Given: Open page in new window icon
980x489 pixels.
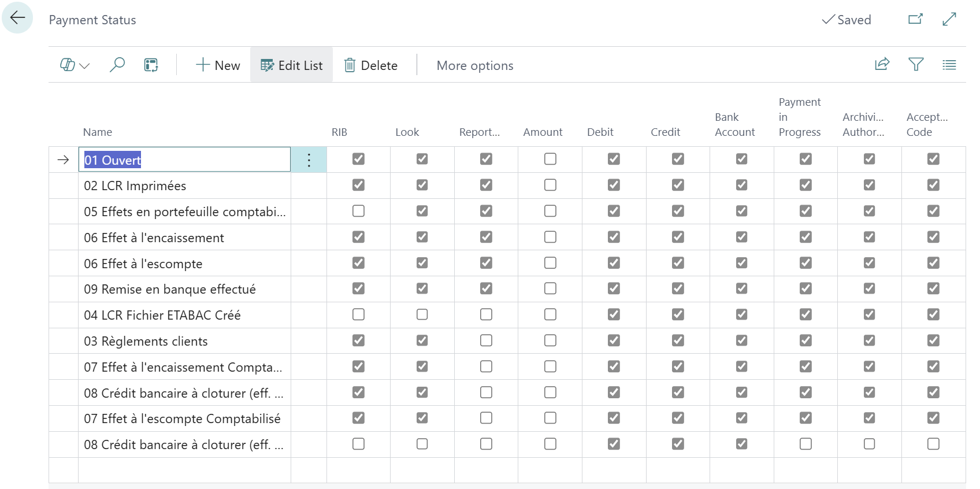Looking at the screenshot, I should click(x=915, y=20).
